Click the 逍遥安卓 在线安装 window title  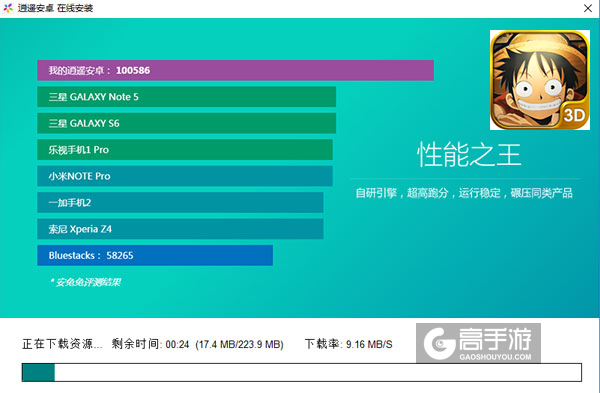(x=55, y=8)
